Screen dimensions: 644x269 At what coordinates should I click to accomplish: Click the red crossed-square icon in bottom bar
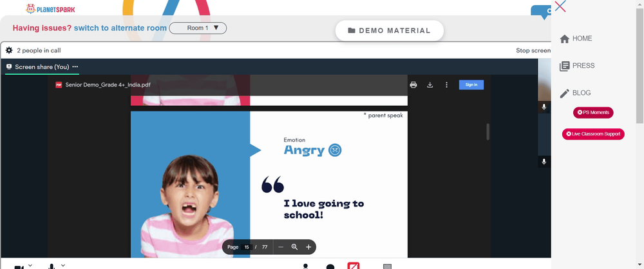point(354,266)
